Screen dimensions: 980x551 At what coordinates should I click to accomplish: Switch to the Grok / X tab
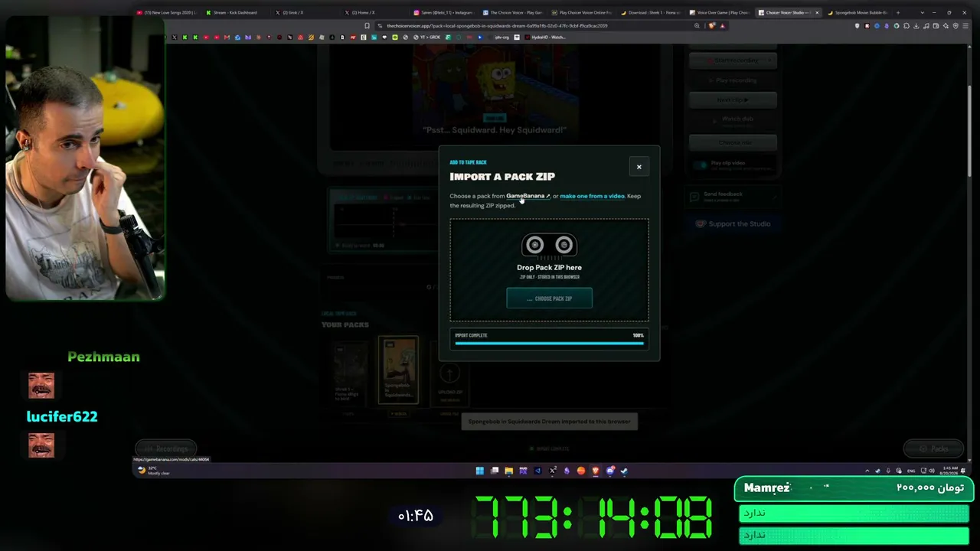click(x=303, y=12)
